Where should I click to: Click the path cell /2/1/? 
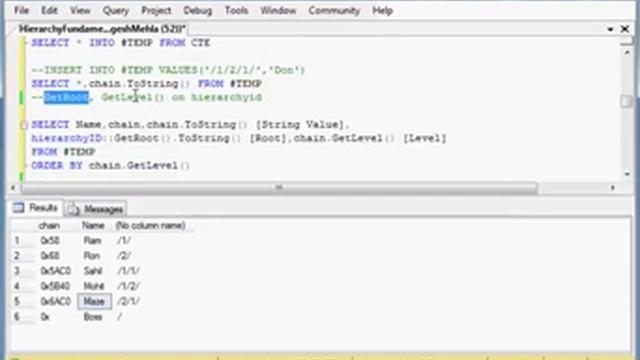click(128, 302)
